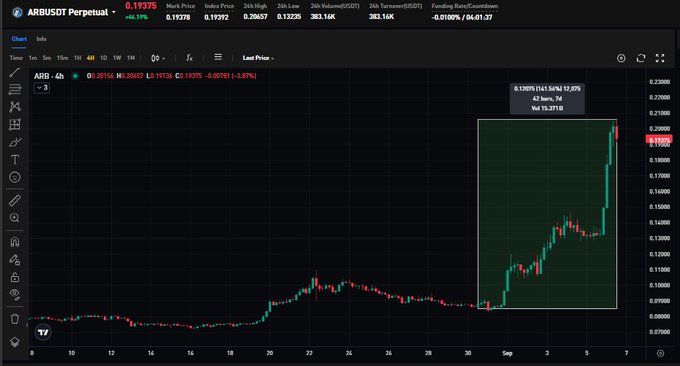680x366 pixels.
Task: Select the measurement tooltip 141.56%
Action: 547,98
